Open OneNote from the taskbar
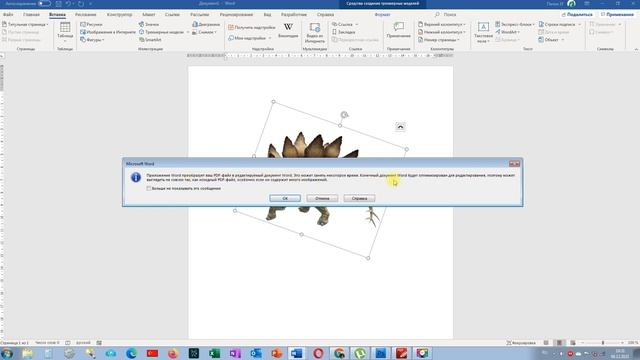This screenshot has width=640, height=360. click(235, 353)
